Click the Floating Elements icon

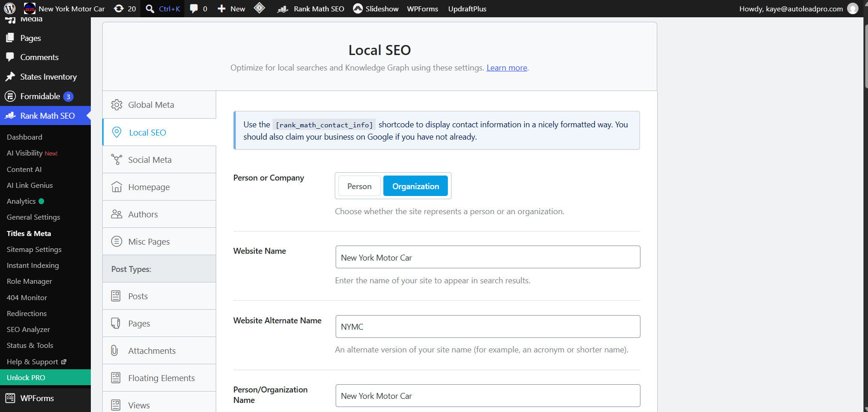pyautogui.click(x=116, y=378)
